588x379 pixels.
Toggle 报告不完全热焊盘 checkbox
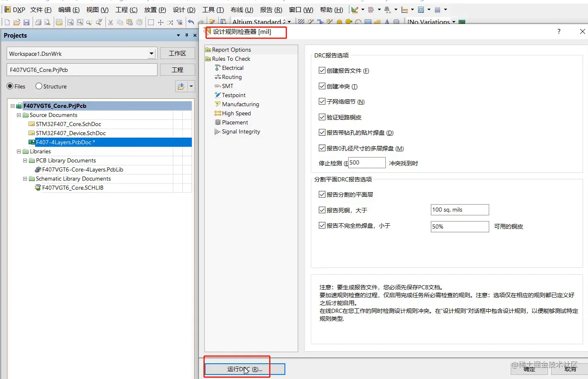click(x=322, y=225)
